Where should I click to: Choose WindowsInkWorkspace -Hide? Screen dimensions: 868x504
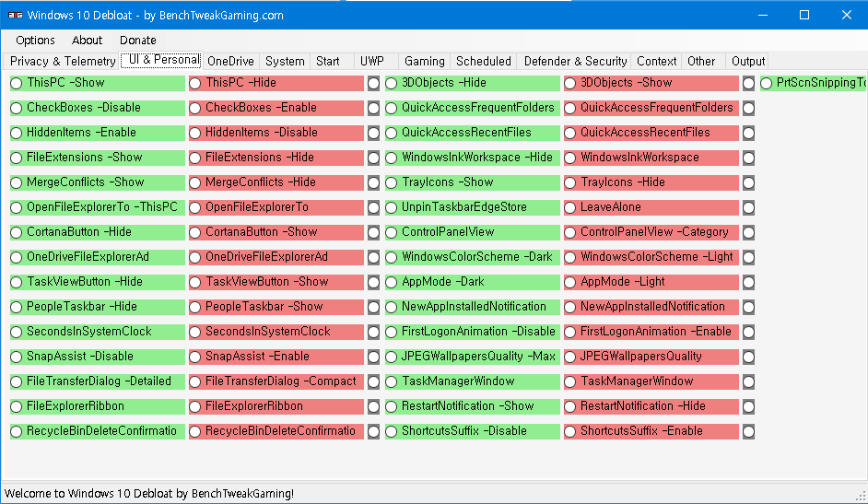click(x=472, y=158)
